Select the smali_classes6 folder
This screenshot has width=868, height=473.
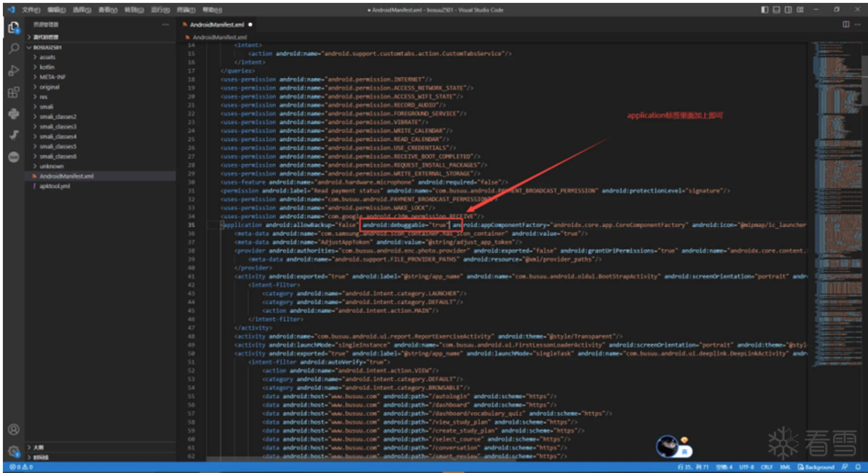point(101,156)
